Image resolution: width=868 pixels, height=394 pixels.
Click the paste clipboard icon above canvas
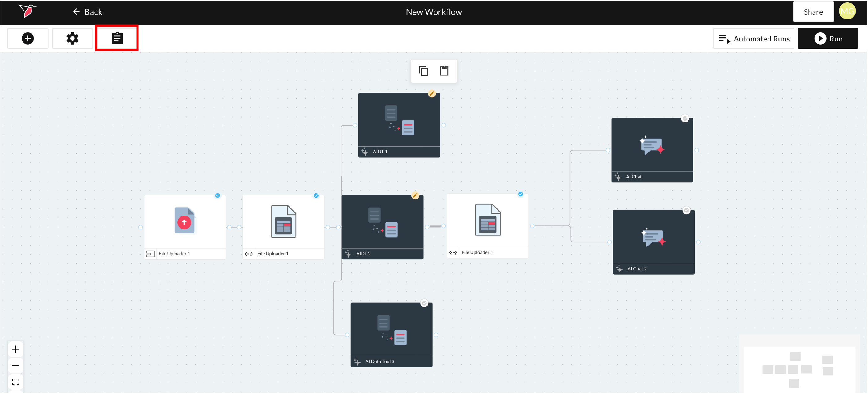444,71
